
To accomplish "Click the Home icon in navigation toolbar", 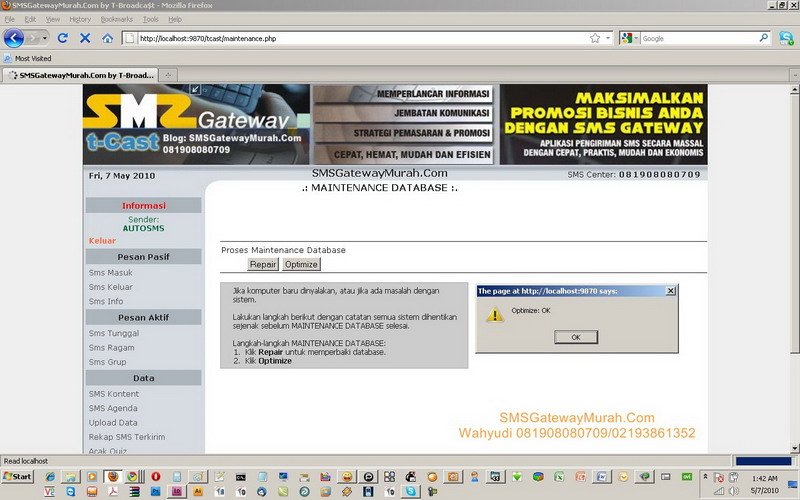I will (107, 38).
